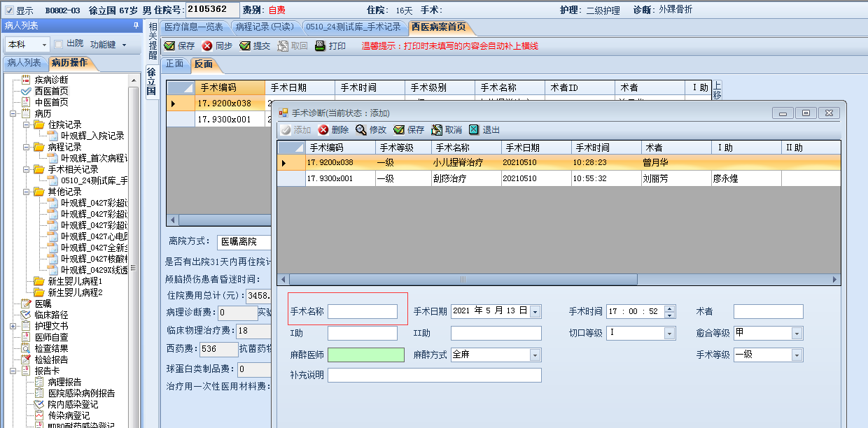Click the red 同步 sync icon
The width and height of the screenshot is (868, 428).
tap(207, 45)
